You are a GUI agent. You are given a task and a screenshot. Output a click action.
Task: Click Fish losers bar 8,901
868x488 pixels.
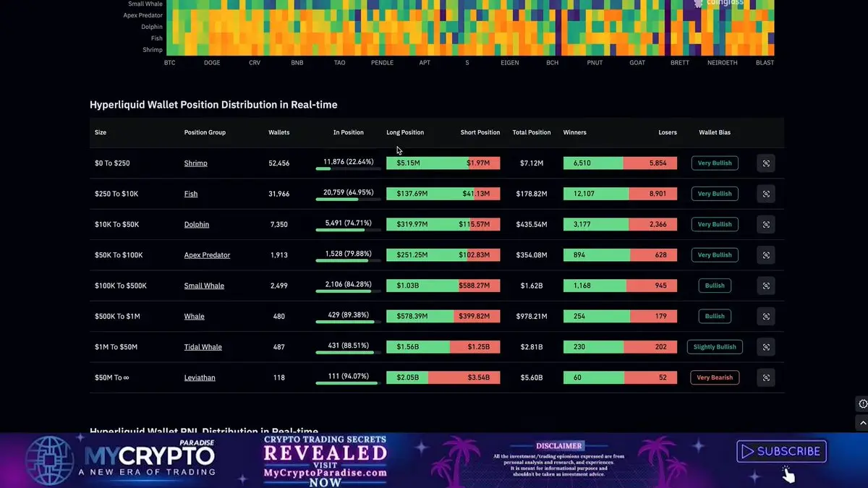coord(653,194)
